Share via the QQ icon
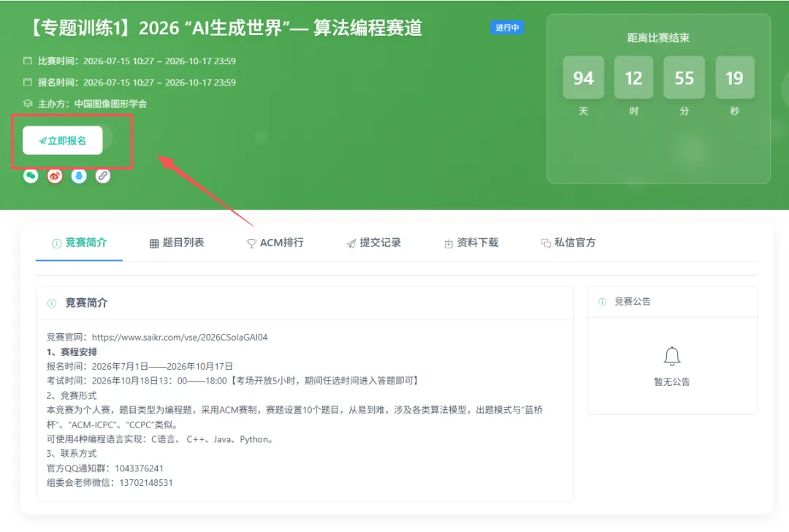Viewport: 789px width, 532px height. click(x=79, y=175)
